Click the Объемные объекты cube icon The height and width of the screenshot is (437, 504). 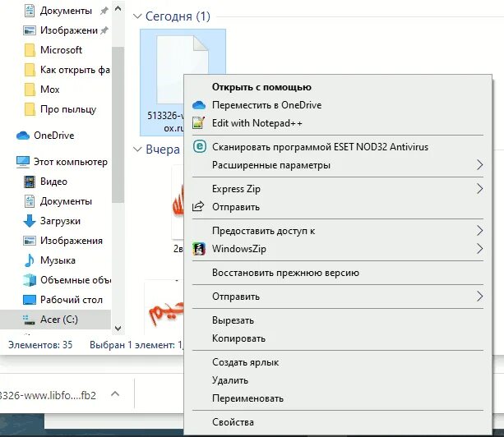30,280
